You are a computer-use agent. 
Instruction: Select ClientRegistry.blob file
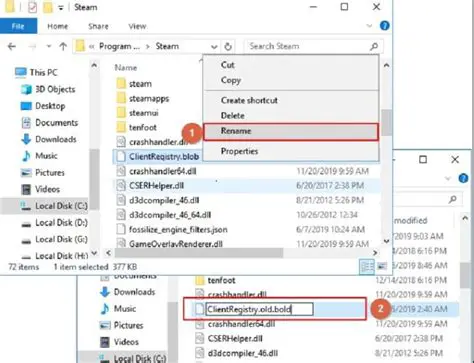tap(164, 157)
